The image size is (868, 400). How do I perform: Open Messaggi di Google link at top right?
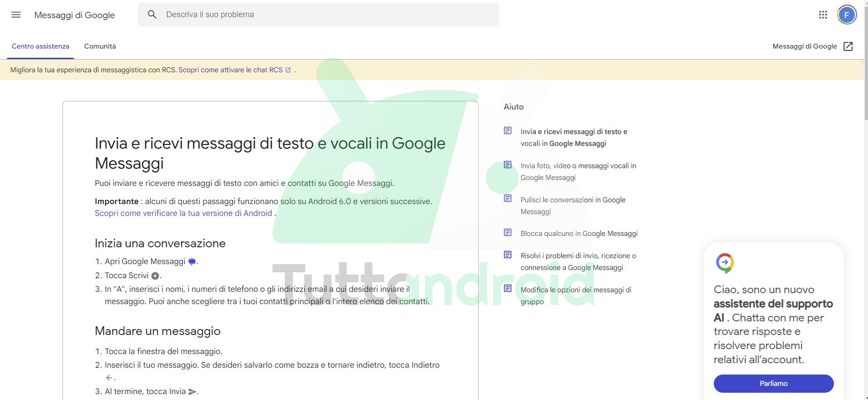pos(804,46)
